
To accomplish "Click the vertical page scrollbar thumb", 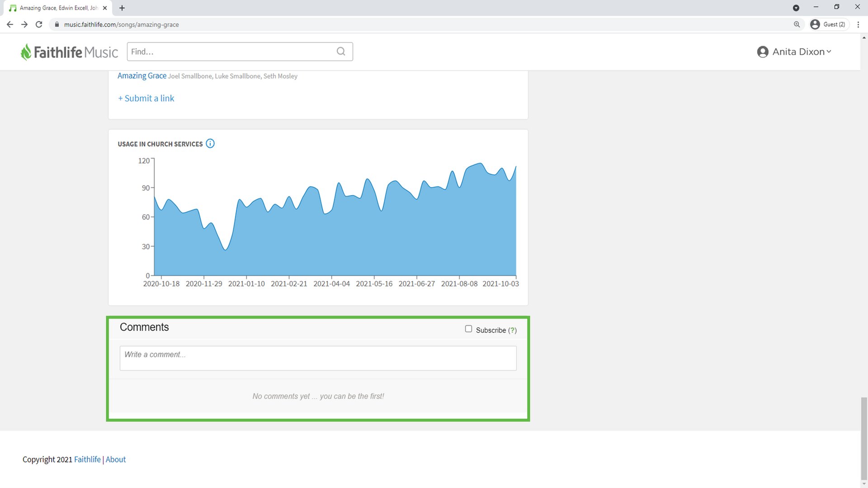I will point(864,438).
